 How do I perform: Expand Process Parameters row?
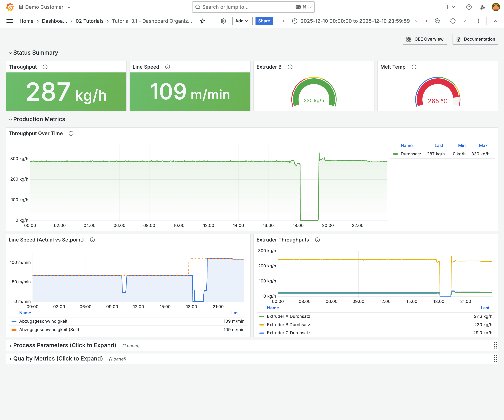(x=65, y=345)
